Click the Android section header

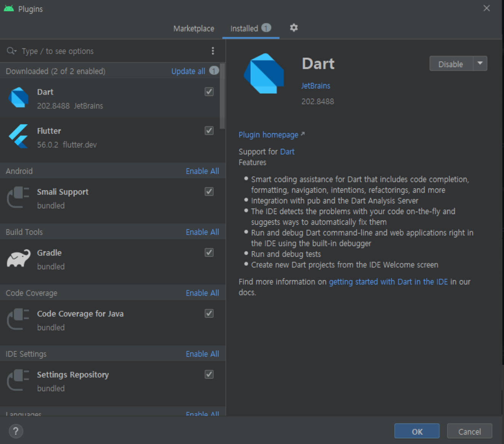[x=19, y=171]
